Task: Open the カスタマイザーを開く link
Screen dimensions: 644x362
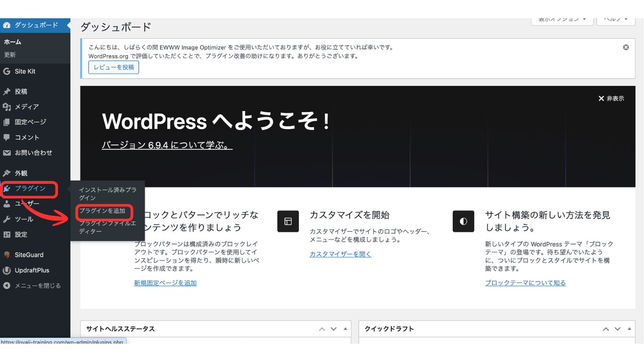Action: click(340, 255)
